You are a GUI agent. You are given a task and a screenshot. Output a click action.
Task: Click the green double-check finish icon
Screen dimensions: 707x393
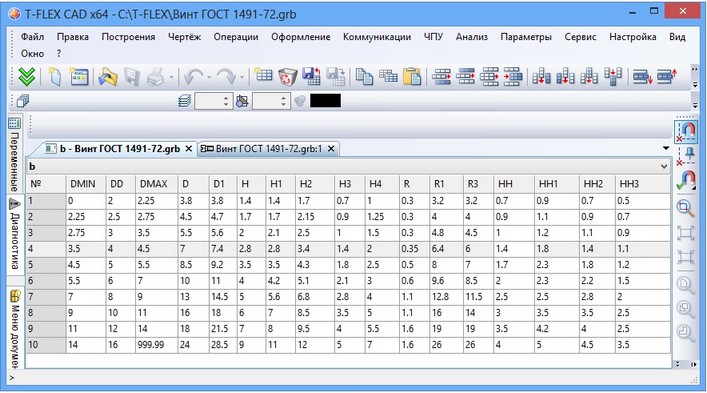(27, 77)
